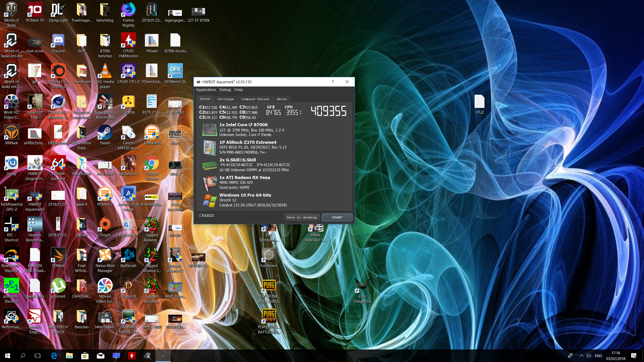Click the question mark help button in title bar

pyautogui.click(x=333, y=82)
